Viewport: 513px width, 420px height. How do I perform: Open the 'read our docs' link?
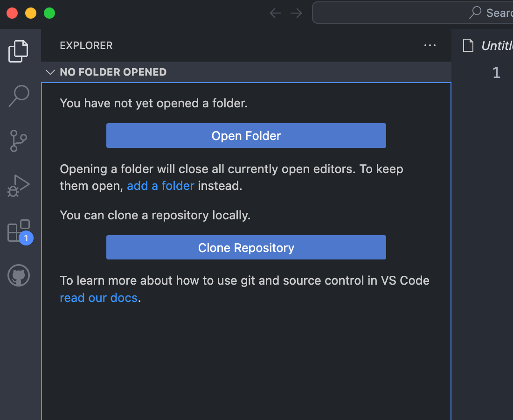coord(98,298)
